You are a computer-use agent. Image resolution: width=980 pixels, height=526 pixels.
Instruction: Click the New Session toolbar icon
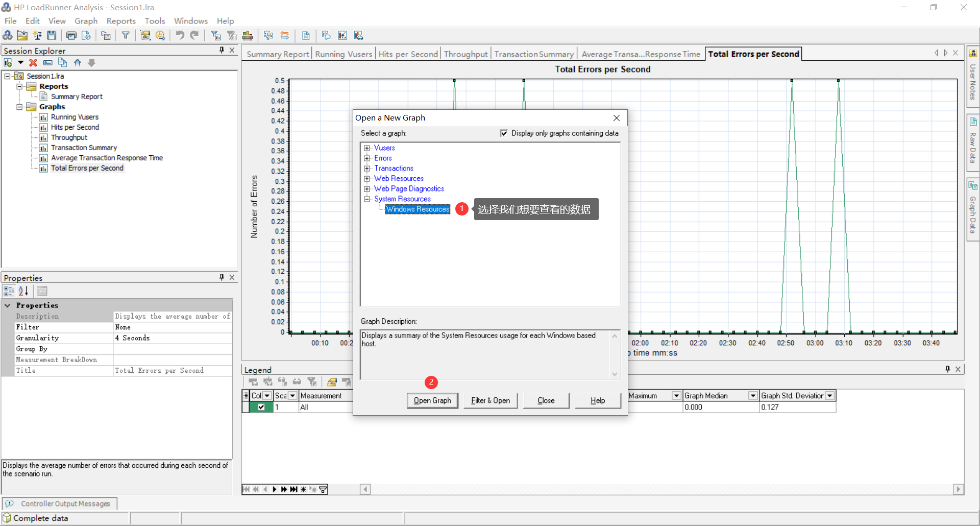coord(8,35)
